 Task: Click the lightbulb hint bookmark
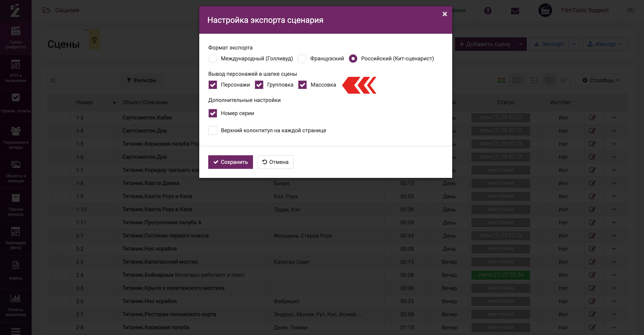coord(94,40)
